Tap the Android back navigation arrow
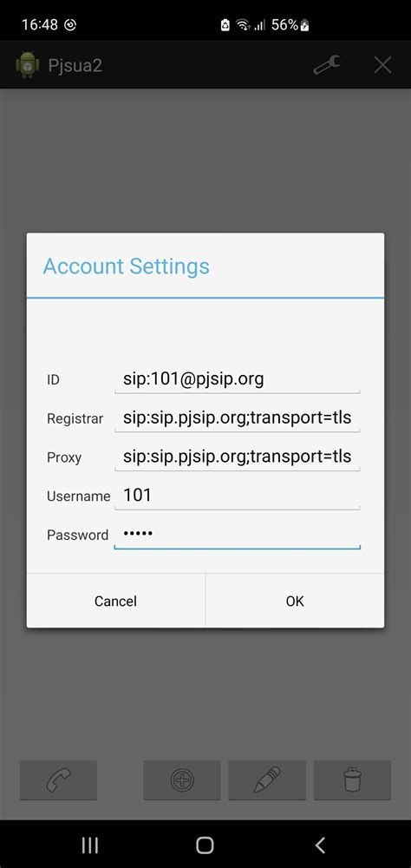Viewport: 411px width, 868px height. click(320, 845)
